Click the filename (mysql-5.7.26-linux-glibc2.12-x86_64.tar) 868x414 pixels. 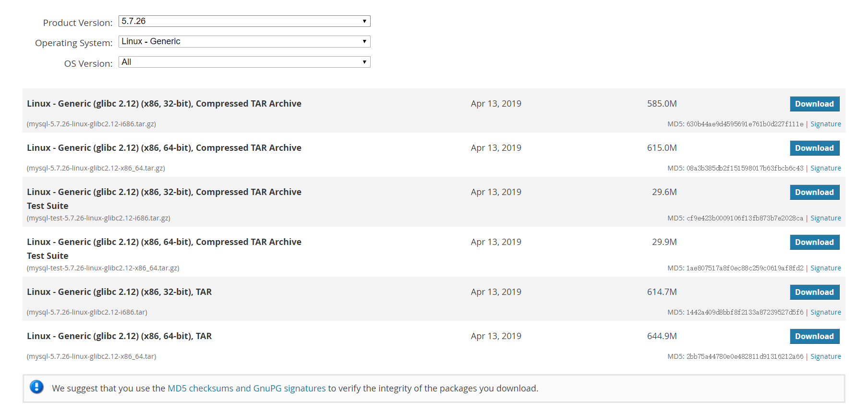[x=91, y=356]
